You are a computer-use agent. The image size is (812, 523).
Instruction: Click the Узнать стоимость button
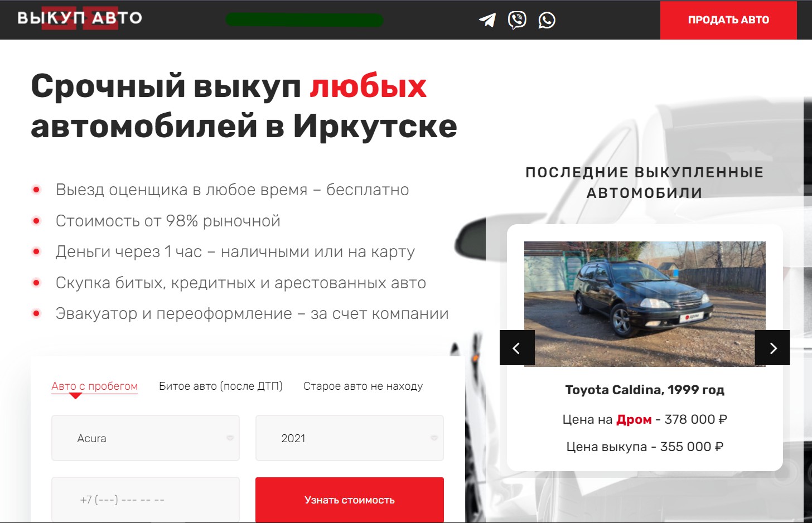[350, 500]
